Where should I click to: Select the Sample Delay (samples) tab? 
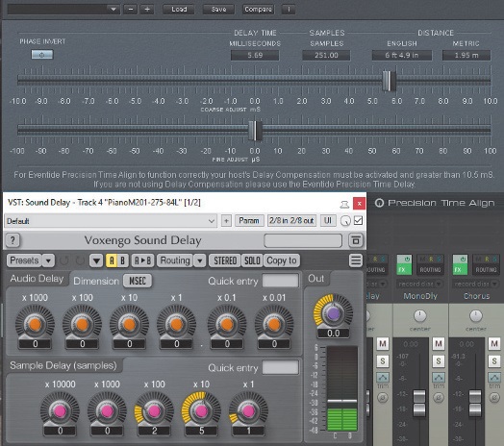(63, 365)
